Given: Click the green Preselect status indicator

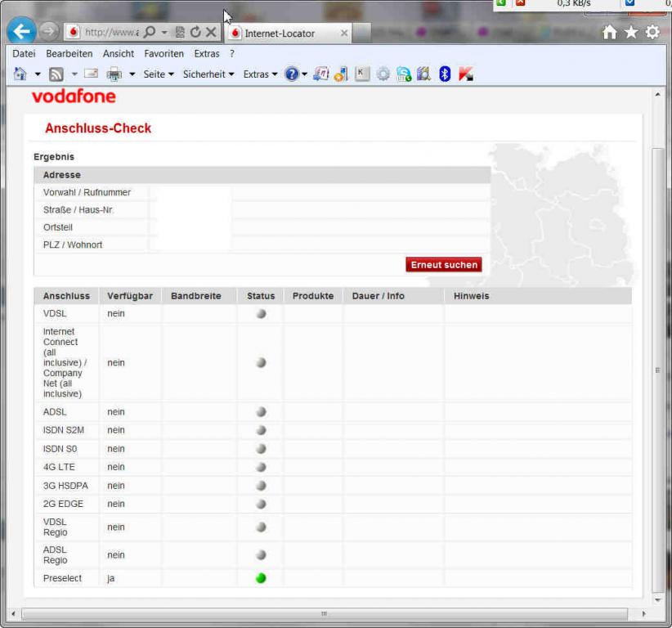Looking at the screenshot, I should pyautogui.click(x=261, y=578).
